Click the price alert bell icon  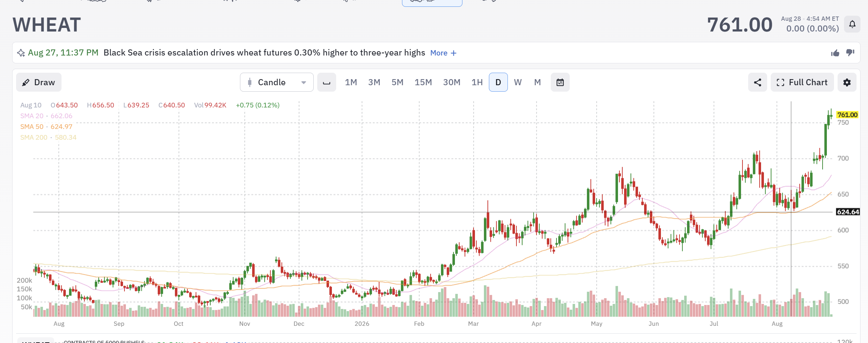pos(852,24)
